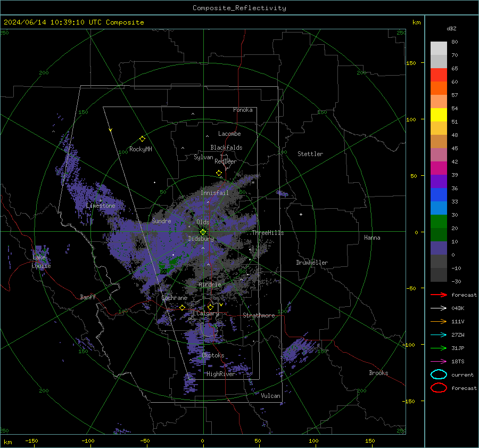Viewport: 479px width, 448px height.
Task: Select the cyan 27ZW arrow legend icon
Action: click(x=439, y=335)
